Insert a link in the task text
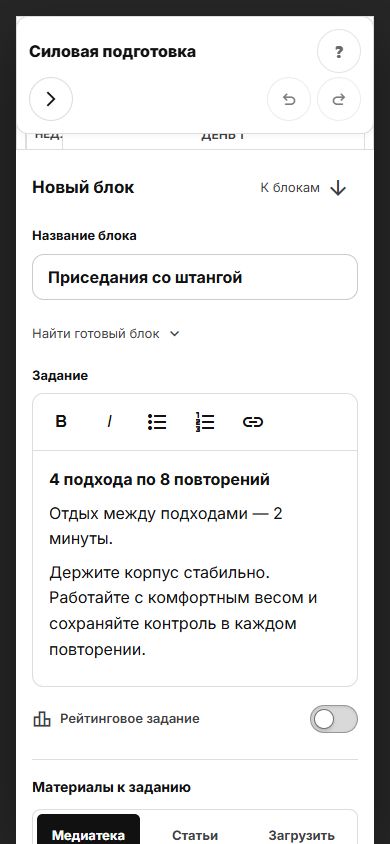Screen dimensions: 390x844 pyautogui.click(x=253, y=421)
